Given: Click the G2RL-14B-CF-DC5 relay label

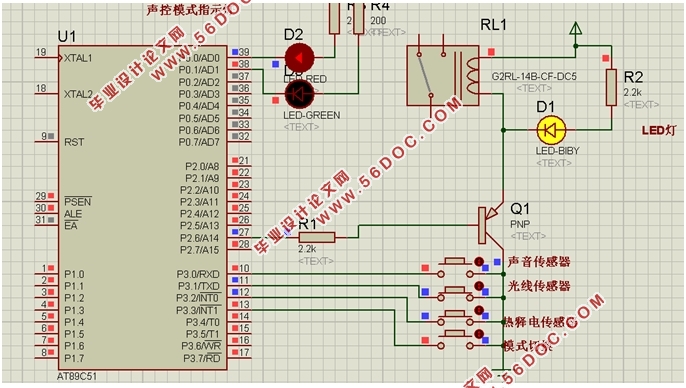Looking at the screenshot, I should [x=534, y=76].
